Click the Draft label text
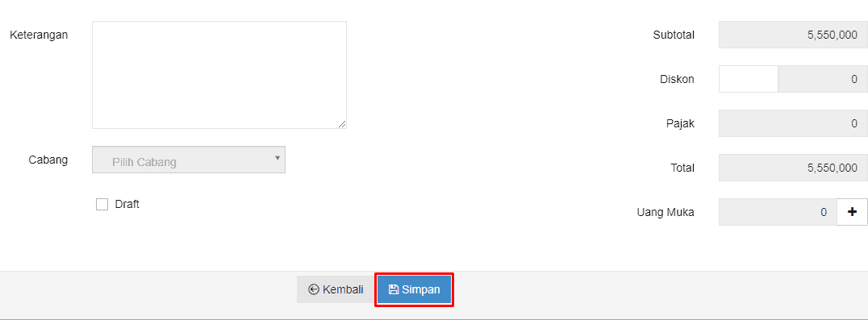868x320 pixels. [127, 204]
